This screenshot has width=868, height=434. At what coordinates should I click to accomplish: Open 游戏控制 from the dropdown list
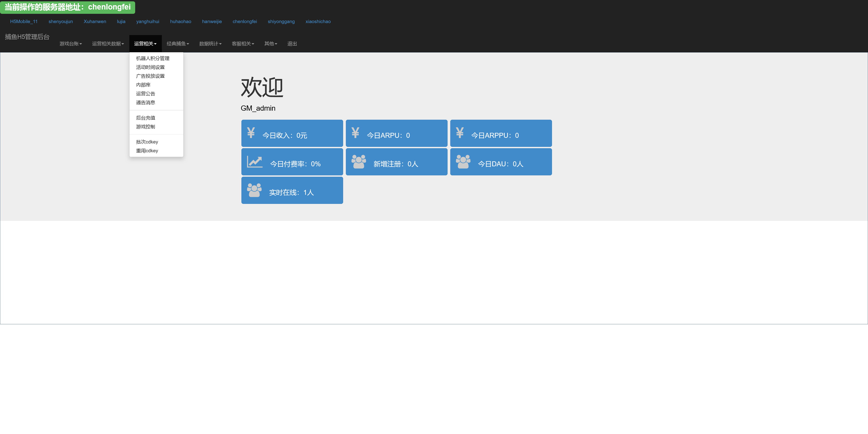pyautogui.click(x=146, y=126)
